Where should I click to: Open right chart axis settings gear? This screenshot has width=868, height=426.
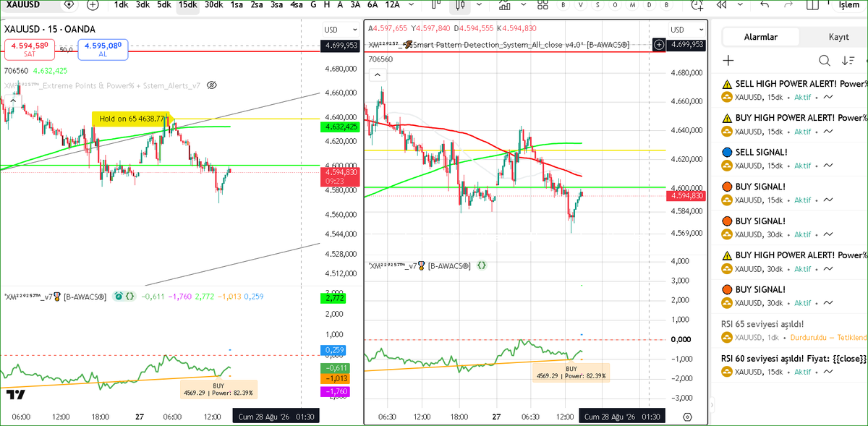(x=687, y=417)
